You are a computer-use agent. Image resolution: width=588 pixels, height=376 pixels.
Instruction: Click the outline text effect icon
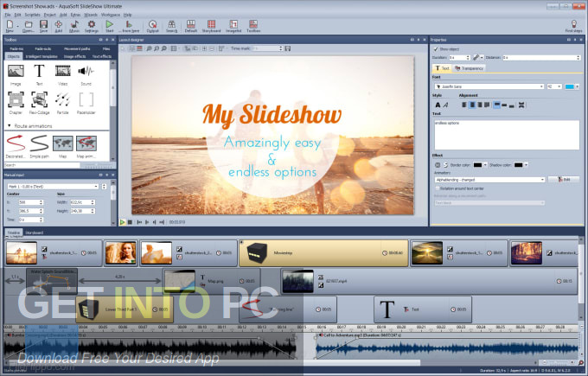[x=438, y=165]
